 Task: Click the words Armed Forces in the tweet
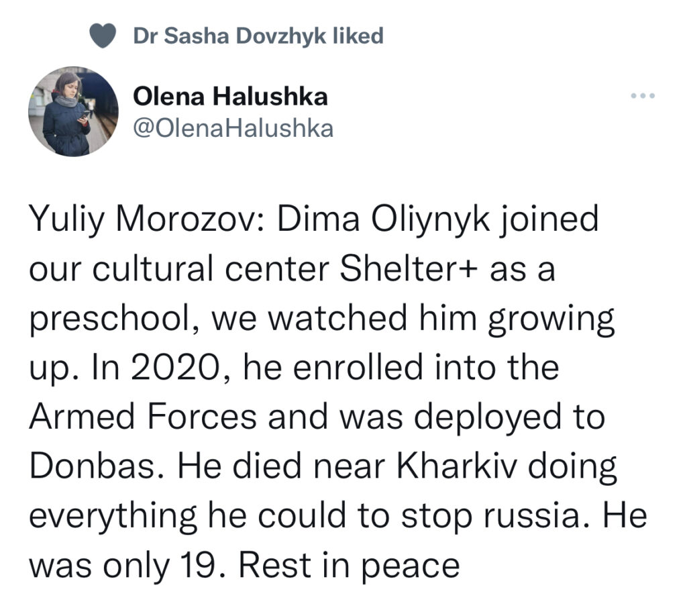(142, 417)
